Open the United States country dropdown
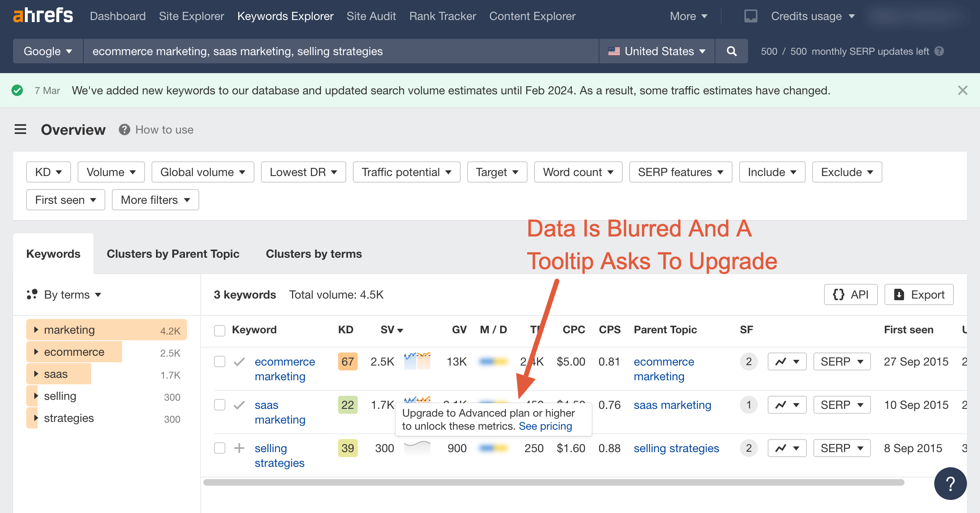Screen dimensions: 980x513 tap(657, 51)
